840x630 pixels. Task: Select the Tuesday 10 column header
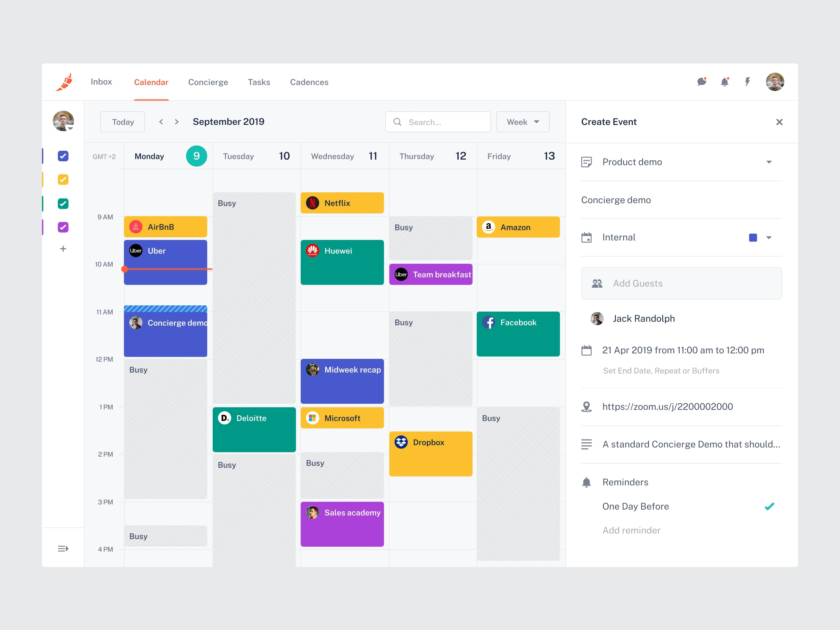coord(256,156)
